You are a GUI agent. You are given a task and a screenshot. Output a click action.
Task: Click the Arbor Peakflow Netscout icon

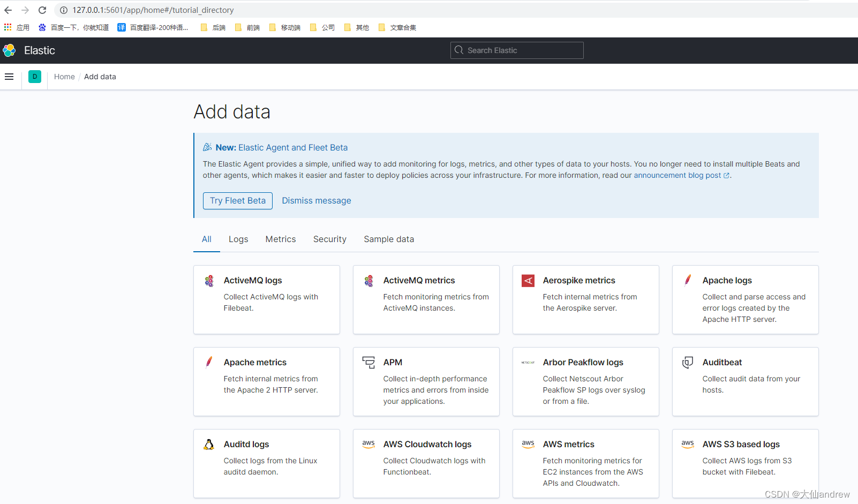click(528, 363)
